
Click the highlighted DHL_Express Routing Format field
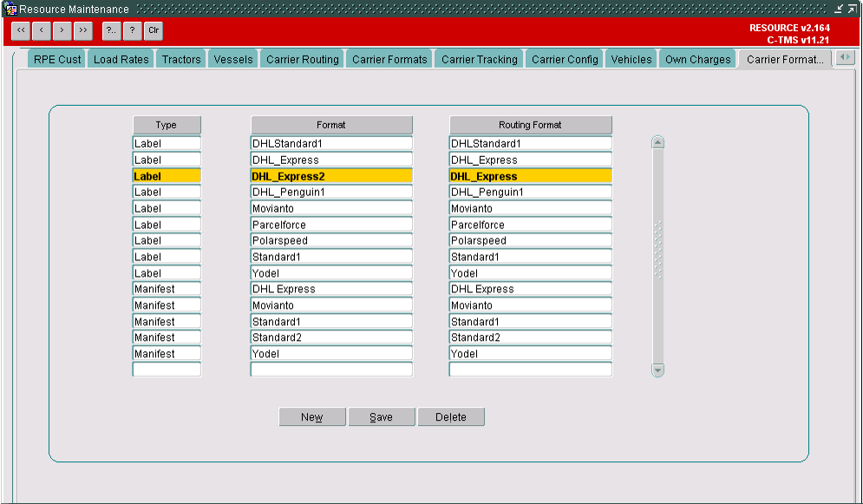pyautogui.click(x=531, y=176)
